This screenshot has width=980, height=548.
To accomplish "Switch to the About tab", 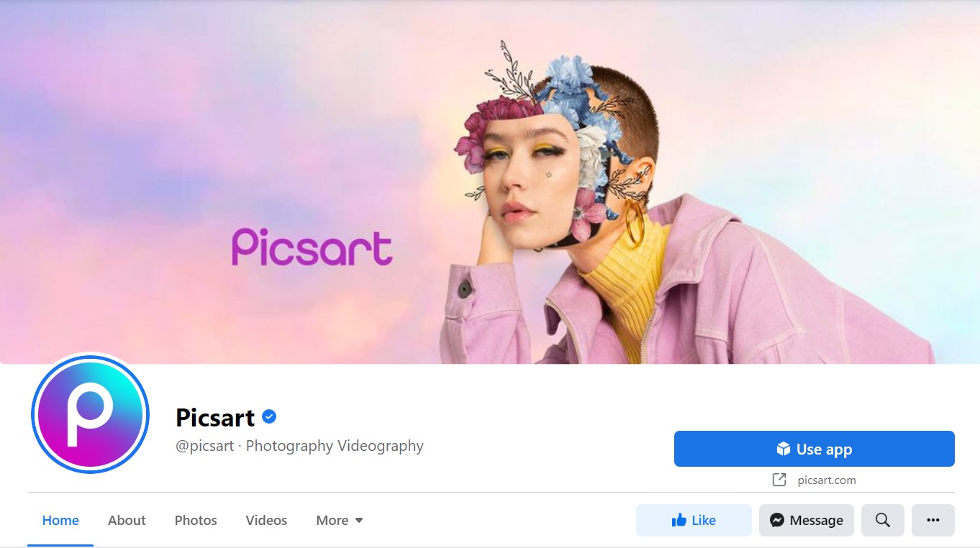I will [x=127, y=520].
